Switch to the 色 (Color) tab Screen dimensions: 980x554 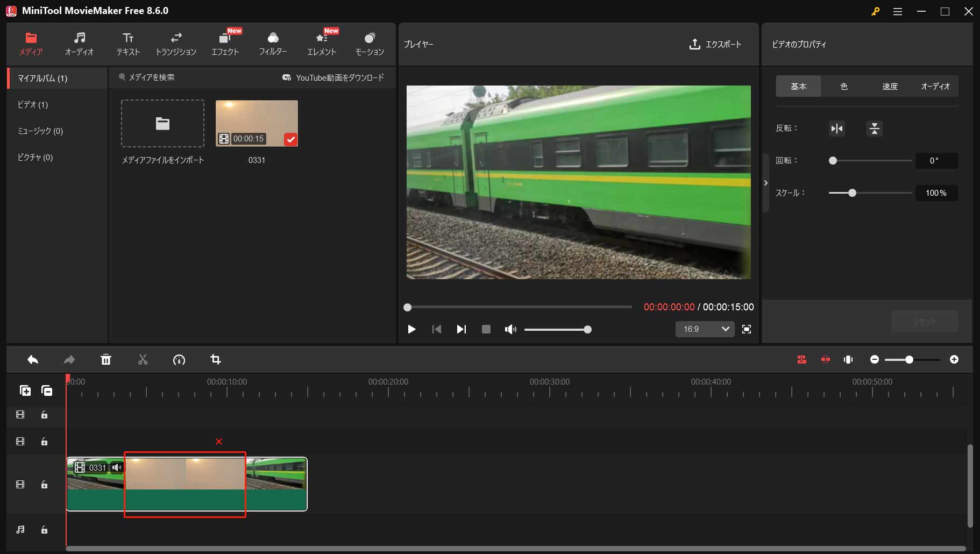click(844, 86)
